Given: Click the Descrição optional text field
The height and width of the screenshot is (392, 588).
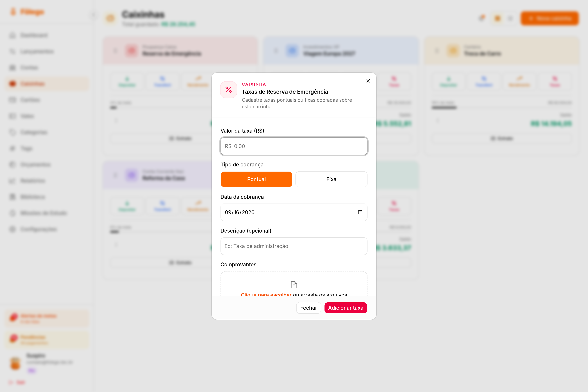Looking at the screenshot, I should pos(294,246).
